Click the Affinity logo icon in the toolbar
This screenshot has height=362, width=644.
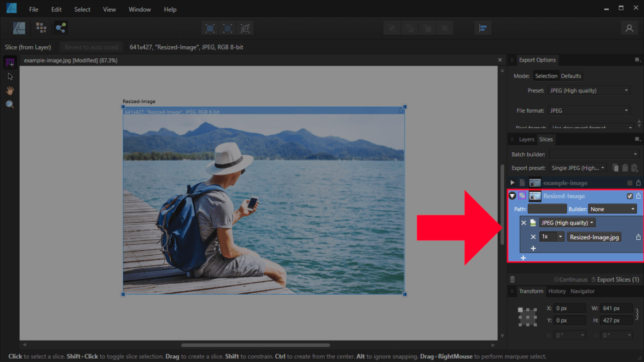coord(19,28)
